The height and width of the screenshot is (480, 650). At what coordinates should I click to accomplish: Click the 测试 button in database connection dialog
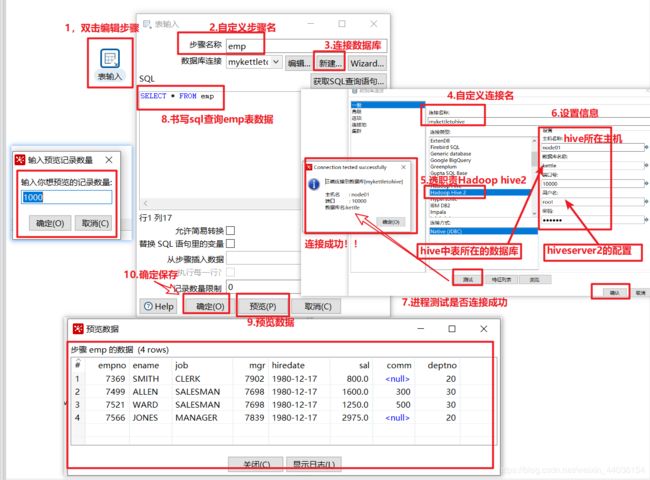pyautogui.click(x=468, y=280)
